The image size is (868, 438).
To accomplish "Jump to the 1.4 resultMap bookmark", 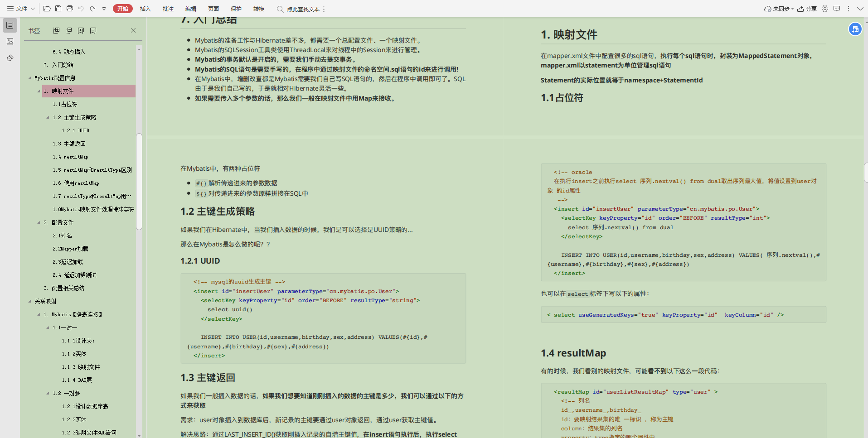I will (x=70, y=157).
